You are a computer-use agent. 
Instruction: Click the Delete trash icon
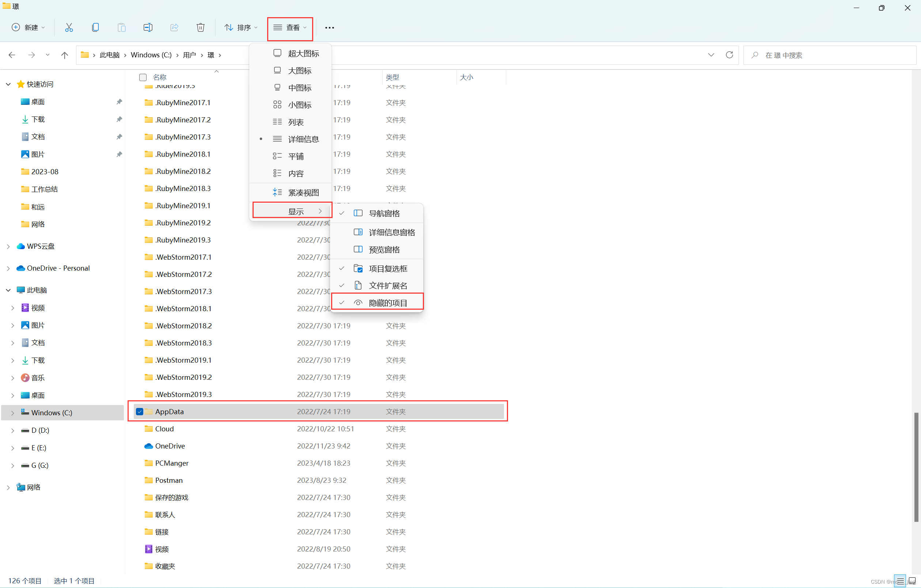tap(200, 27)
